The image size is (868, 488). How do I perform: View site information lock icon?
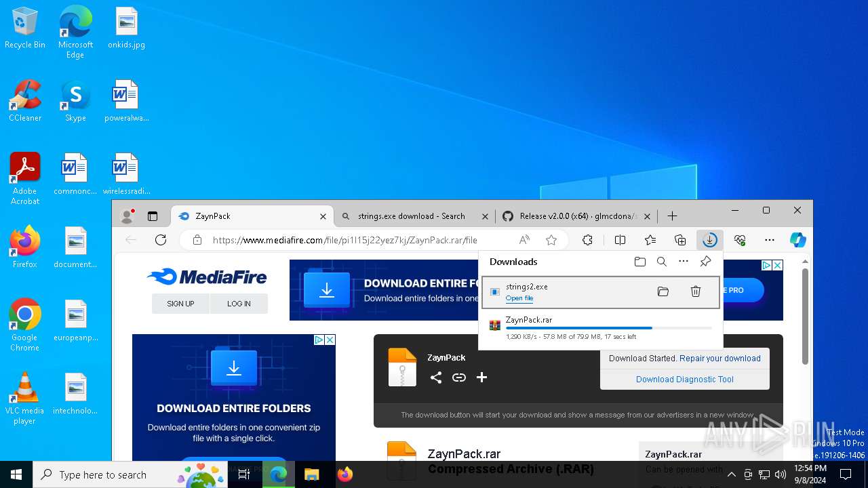[197, 240]
